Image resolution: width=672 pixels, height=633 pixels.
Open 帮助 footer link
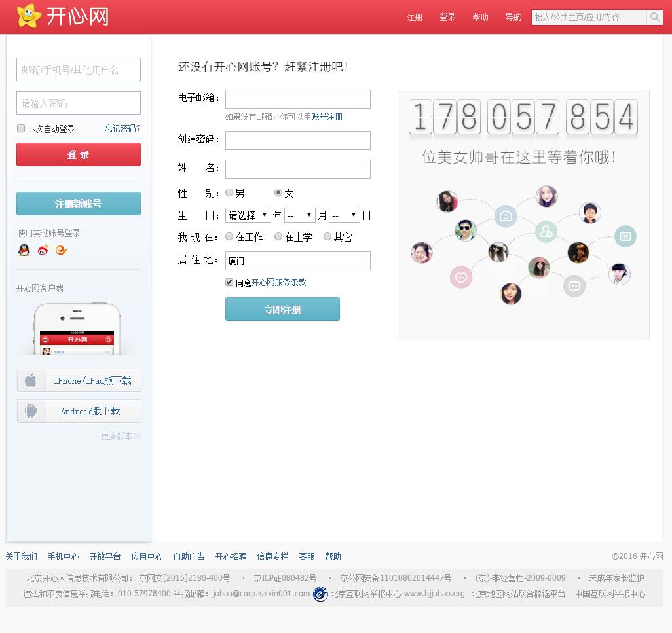click(333, 556)
